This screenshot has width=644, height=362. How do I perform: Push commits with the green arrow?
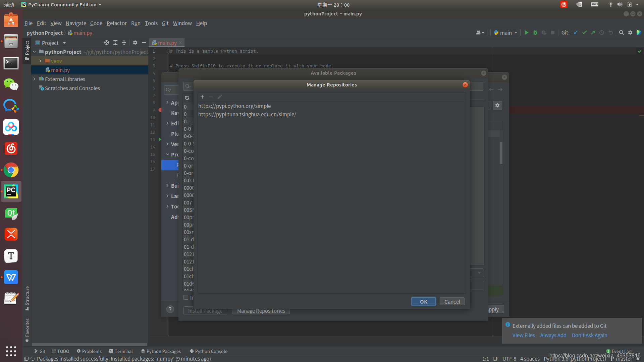(x=593, y=33)
